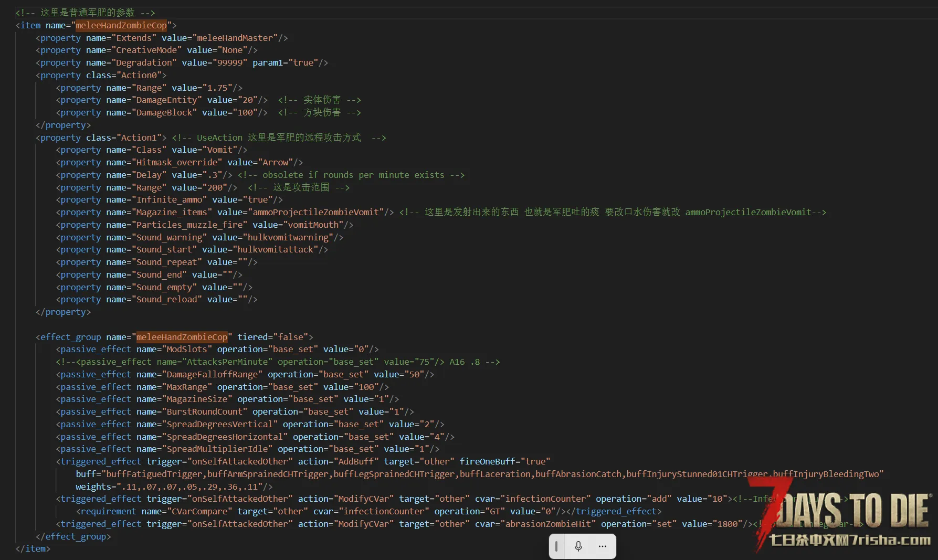Click the "ModSlots" passive effect name
Image resolution: width=938 pixels, height=560 pixels.
(x=186, y=350)
